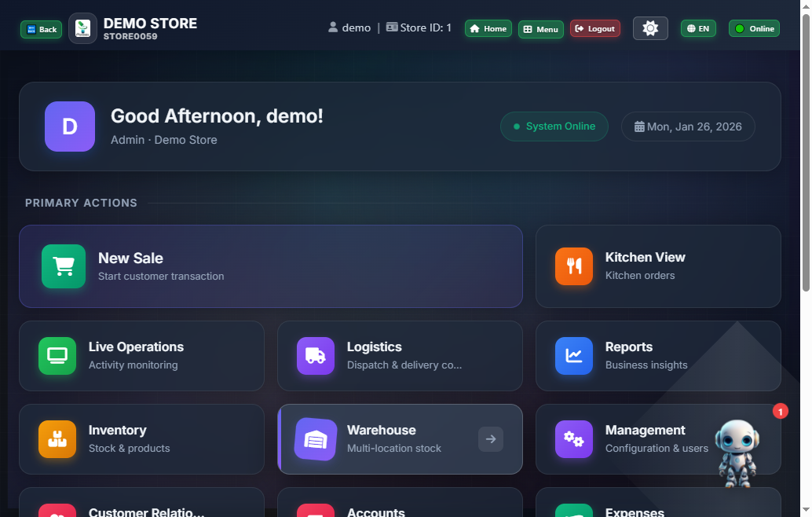Open the Reports card title

[x=629, y=346]
